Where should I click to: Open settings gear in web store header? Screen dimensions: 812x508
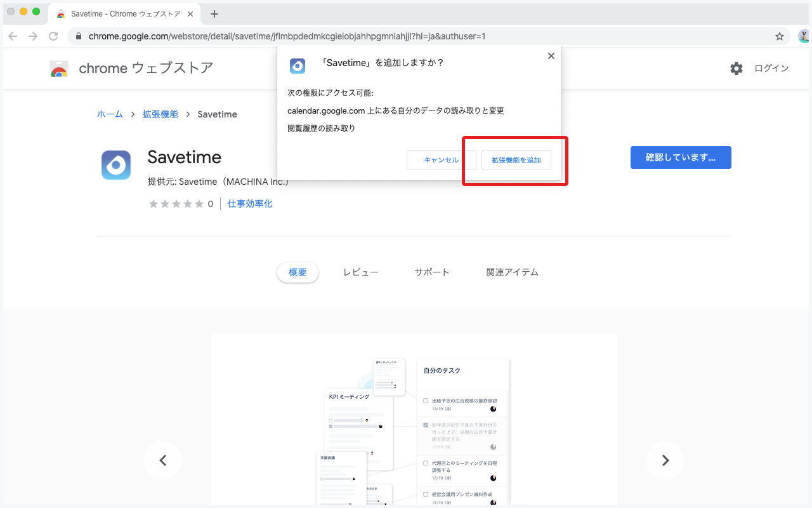[736, 69]
